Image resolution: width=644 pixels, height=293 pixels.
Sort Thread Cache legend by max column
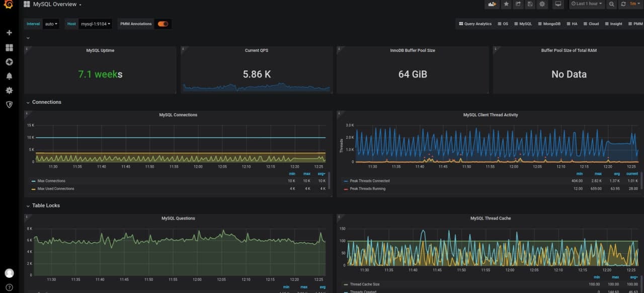[x=615, y=277]
